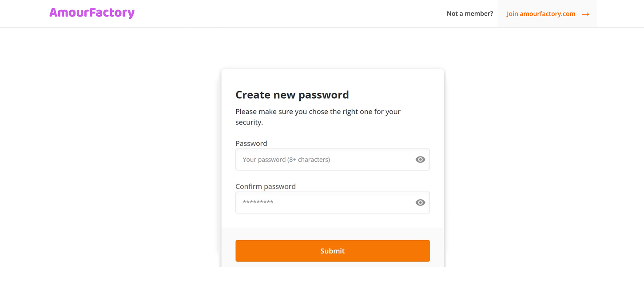This screenshot has height=301, width=644.
Task: Click the Password field label
Action: pos(251,143)
